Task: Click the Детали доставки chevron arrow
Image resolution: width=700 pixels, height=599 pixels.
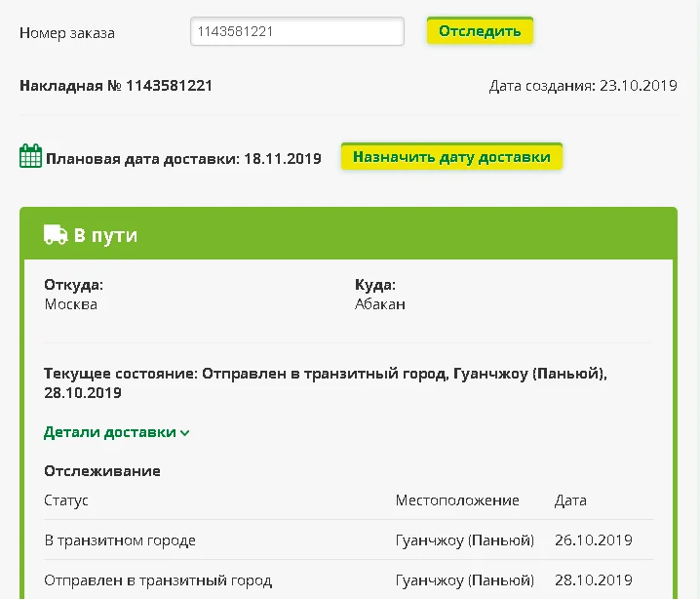Action: pos(185,433)
